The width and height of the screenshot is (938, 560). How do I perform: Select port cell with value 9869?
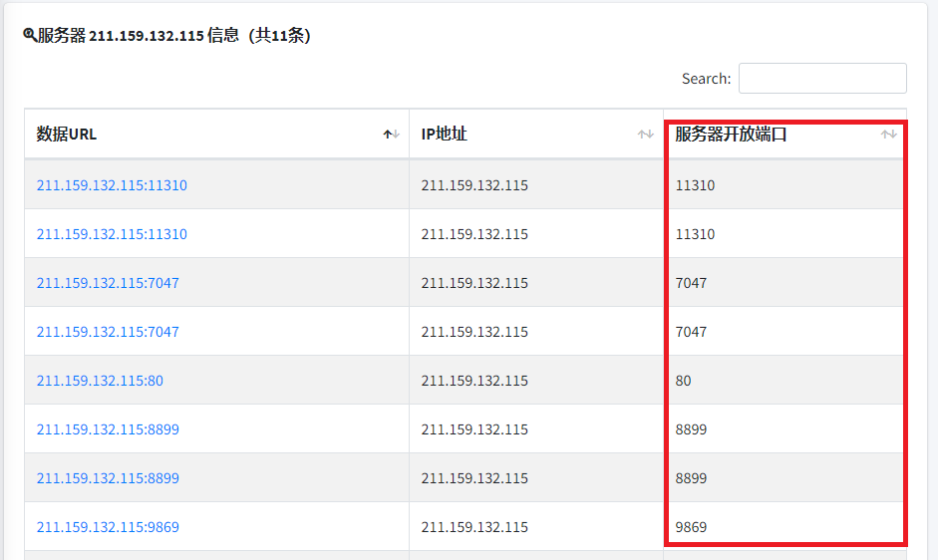[784, 526]
